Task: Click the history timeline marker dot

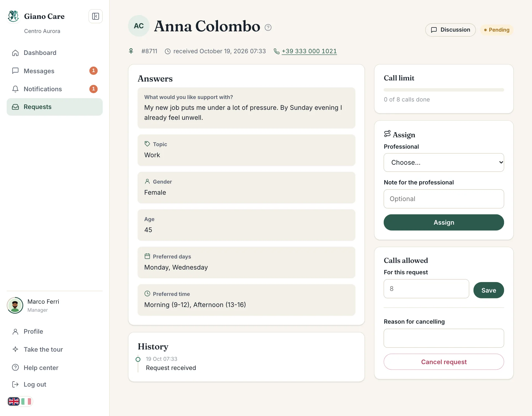Action: (x=138, y=359)
